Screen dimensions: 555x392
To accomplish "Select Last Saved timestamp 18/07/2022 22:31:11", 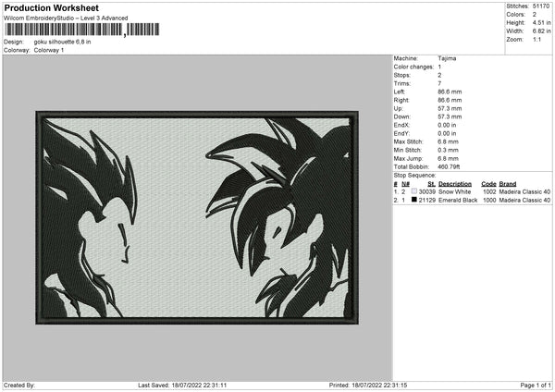I will pos(199,386).
